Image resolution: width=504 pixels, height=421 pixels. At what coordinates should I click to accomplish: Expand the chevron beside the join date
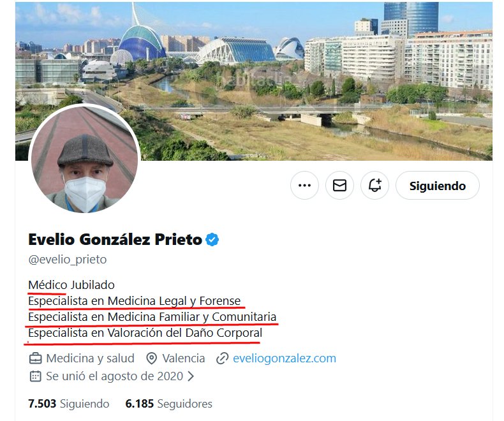tap(190, 376)
